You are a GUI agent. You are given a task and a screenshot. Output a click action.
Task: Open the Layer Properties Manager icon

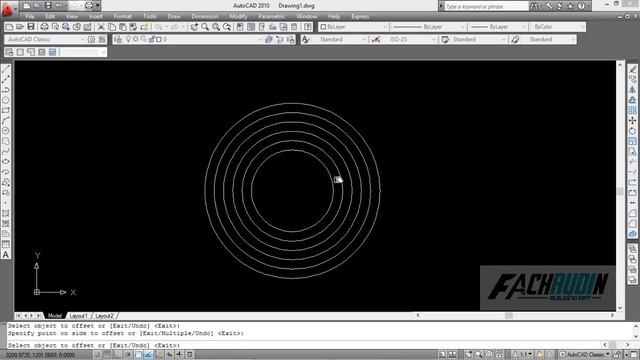[118, 39]
